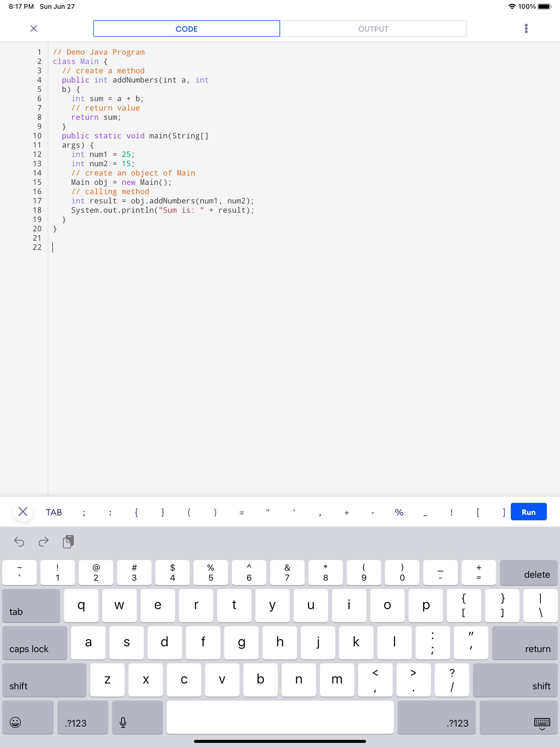The image size is (560, 747).
Task: Toggle the caps lock key
Action: click(x=35, y=643)
